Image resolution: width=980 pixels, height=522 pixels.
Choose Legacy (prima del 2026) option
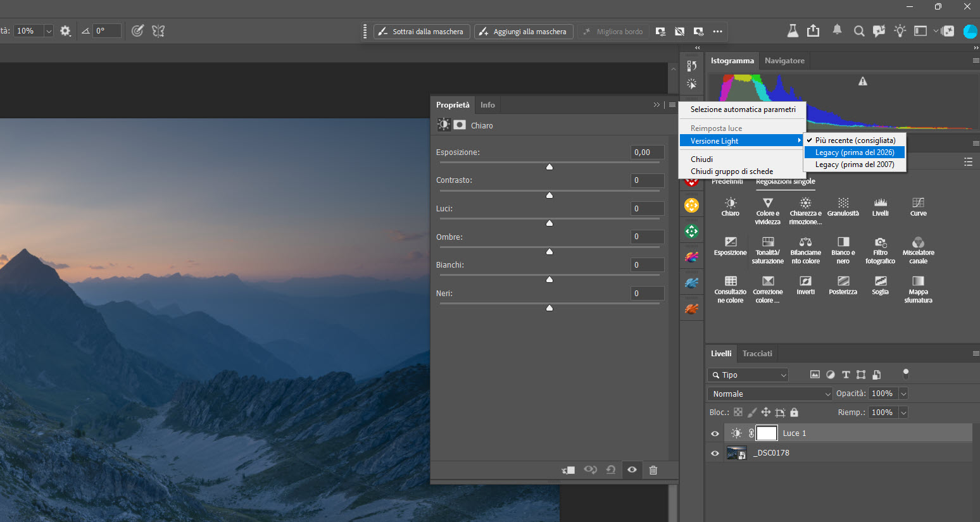pyautogui.click(x=855, y=152)
